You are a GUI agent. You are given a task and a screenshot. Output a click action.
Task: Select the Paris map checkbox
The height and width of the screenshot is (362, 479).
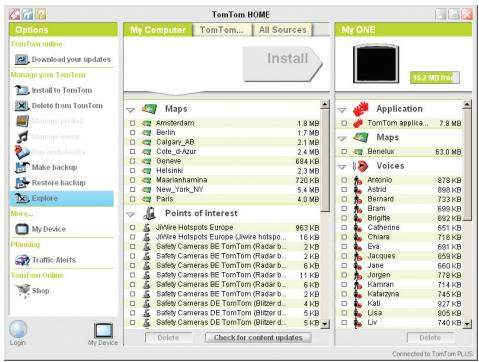click(132, 199)
